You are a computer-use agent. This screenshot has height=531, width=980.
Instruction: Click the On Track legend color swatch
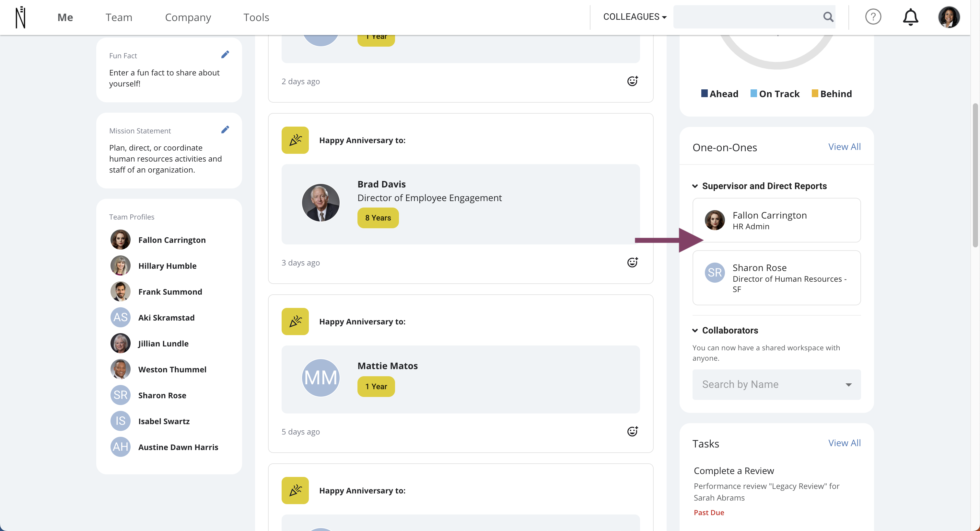pyautogui.click(x=753, y=93)
